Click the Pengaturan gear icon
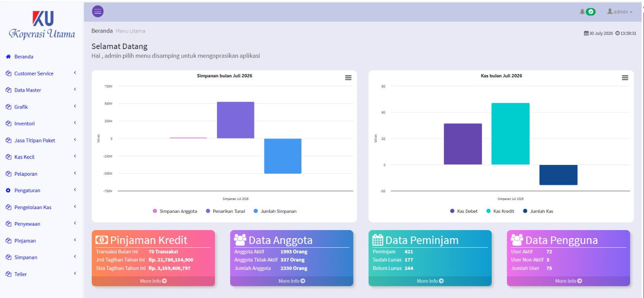Image resolution: width=644 pixels, height=298 pixels. point(8,191)
